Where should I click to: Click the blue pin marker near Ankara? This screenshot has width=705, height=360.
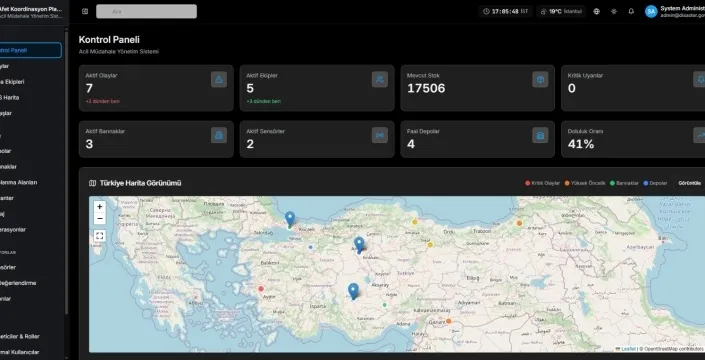point(359,244)
